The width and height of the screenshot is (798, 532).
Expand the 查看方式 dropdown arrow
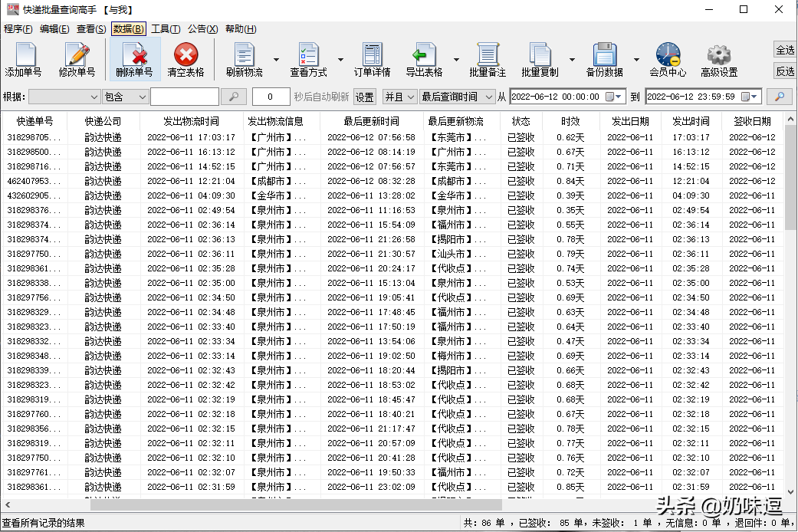point(340,60)
